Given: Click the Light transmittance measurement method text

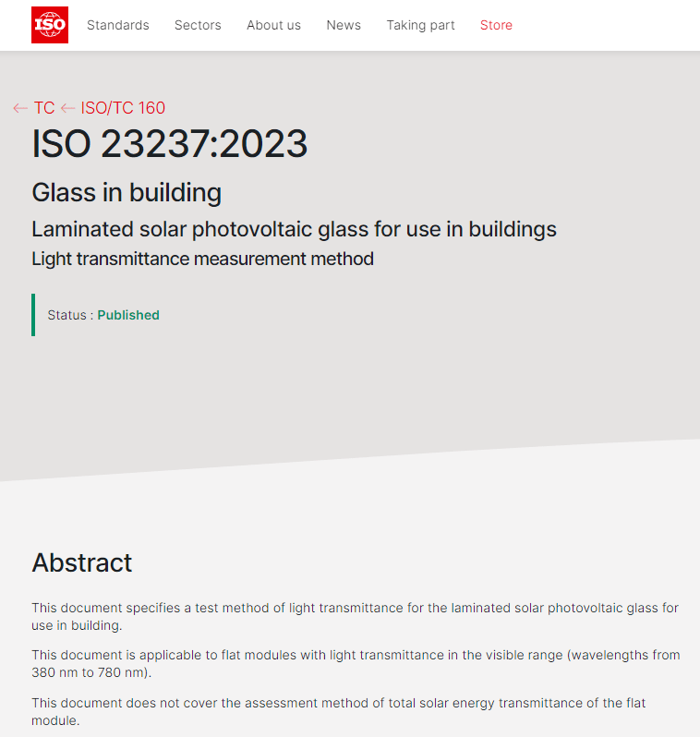Looking at the screenshot, I should (x=202, y=259).
